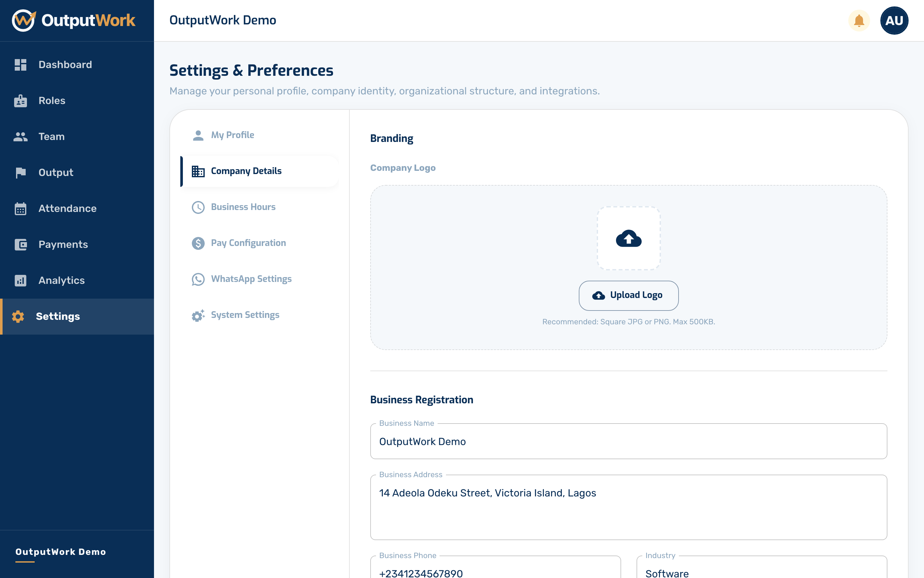Click the Roles badge icon

coord(21,101)
